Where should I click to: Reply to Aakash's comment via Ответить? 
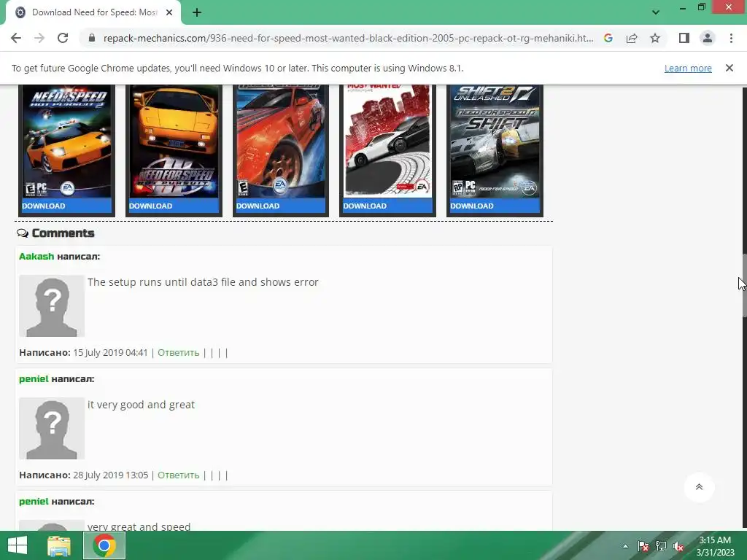point(178,352)
